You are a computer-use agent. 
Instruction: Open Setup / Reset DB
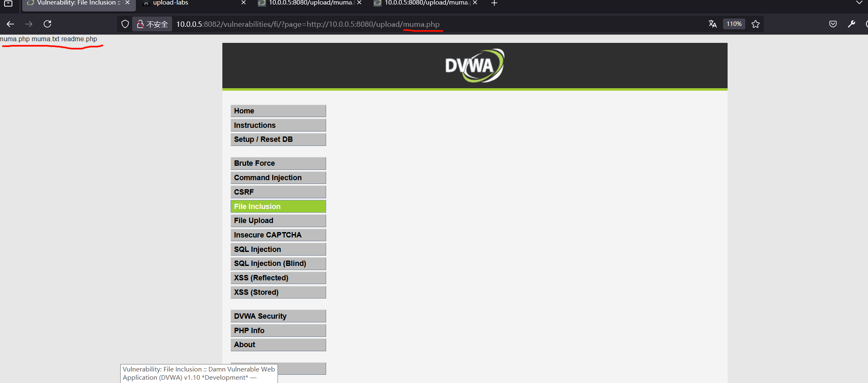coord(278,139)
